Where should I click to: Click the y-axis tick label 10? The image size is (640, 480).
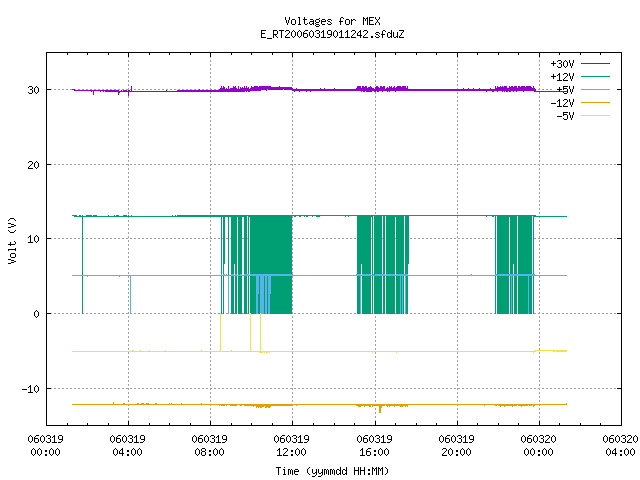(33, 239)
